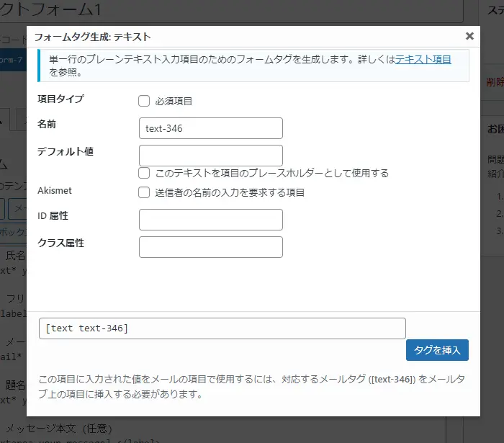The image size is (504, 443).
Task: Click the デフォルト値 label
Action: 66,151
